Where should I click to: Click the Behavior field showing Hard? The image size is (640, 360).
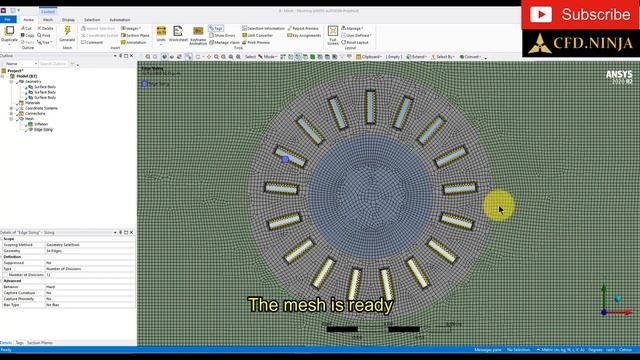(x=90, y=287)
